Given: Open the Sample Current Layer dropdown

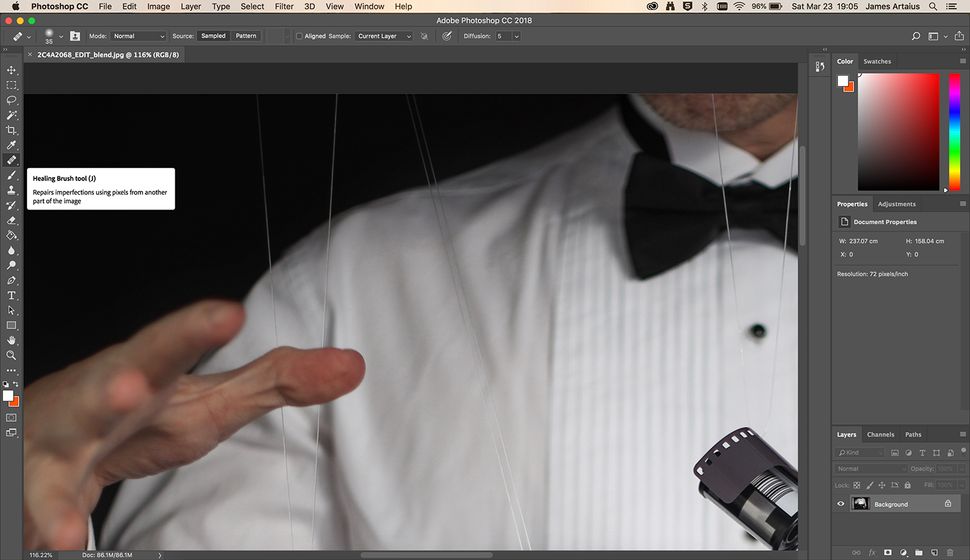Looking at the screenshot, I should (x=384, y=36).
